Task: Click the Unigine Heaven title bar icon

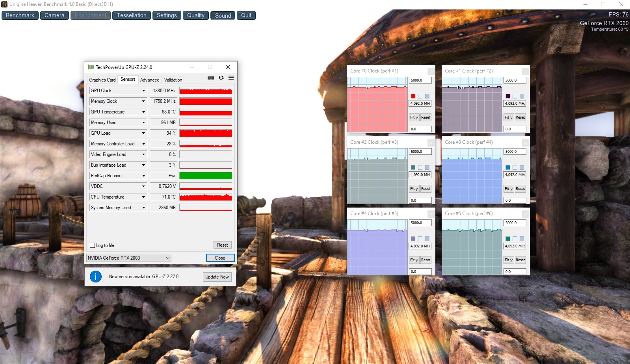Action: (4, 4)
